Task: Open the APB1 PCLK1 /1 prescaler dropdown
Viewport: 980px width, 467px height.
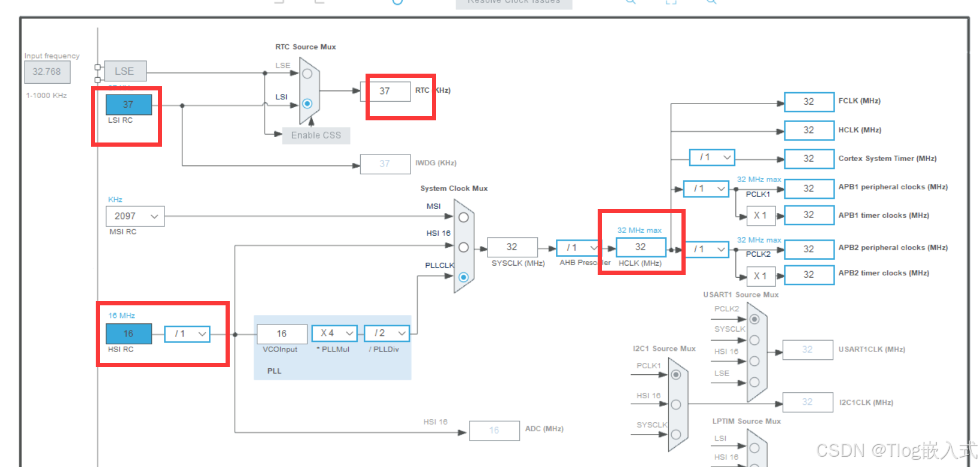Action: pyautogui.click(x=707, y=189)
